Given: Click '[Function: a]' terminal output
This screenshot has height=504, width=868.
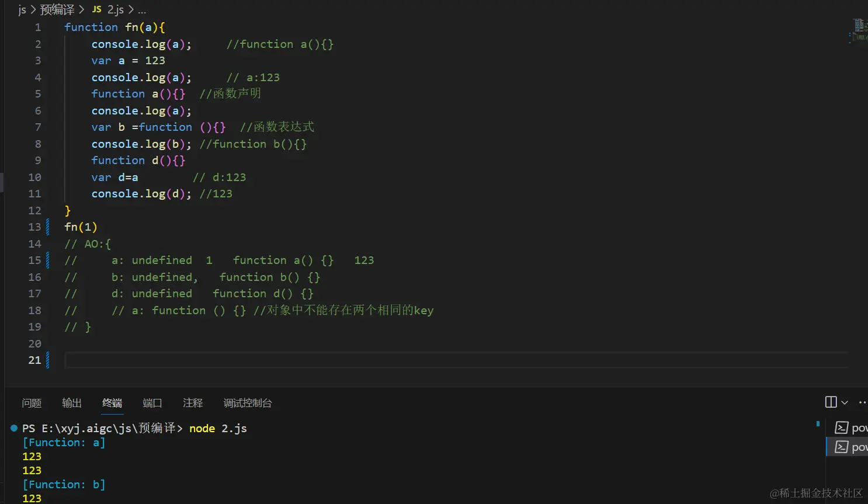Looking at the screenshot, I should coord(64,443).
